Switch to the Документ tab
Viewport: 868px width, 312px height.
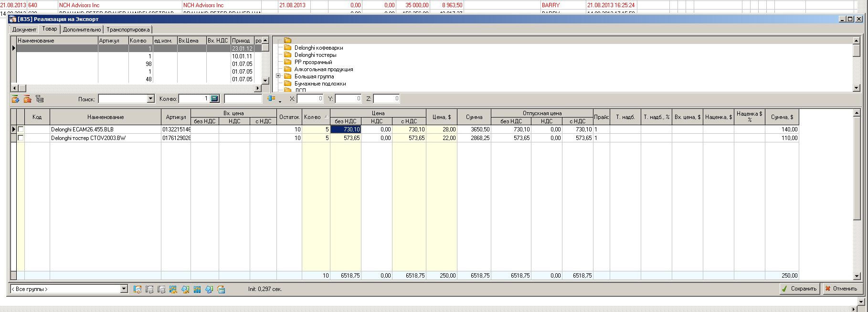pos(24,30)
